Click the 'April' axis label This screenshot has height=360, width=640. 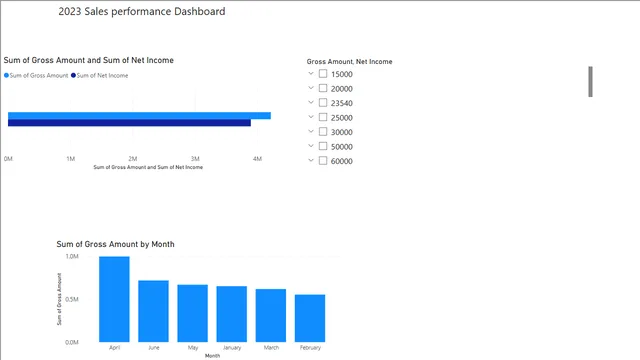115,348
